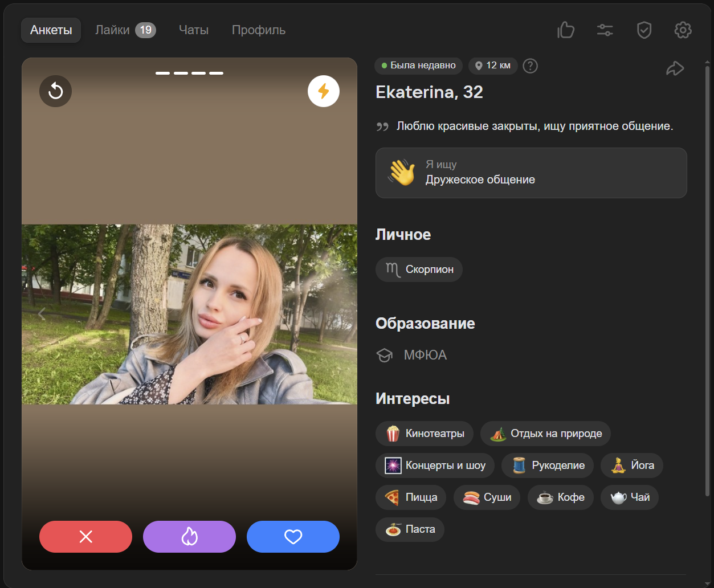Open the Чаты tab
Screen dimensions: 714x588
[194, 30]
